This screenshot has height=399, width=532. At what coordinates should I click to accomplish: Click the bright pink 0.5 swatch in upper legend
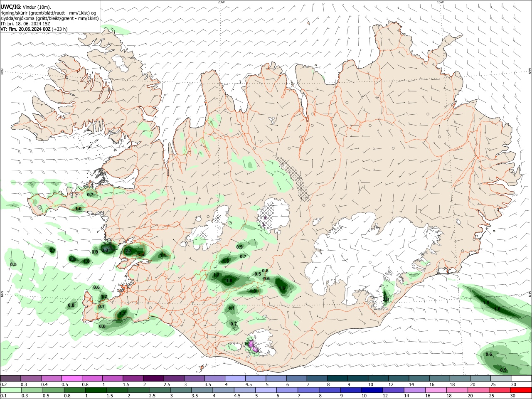71,378
